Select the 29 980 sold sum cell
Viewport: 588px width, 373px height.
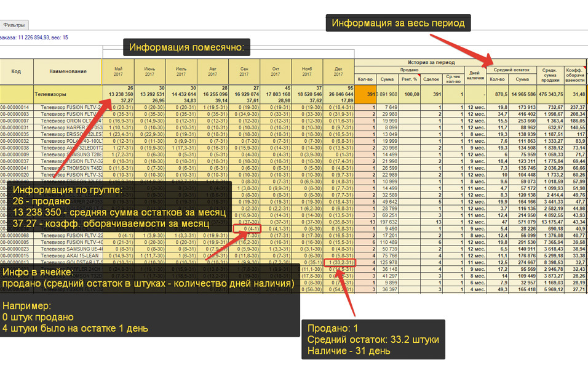click(x=387, y=114)
